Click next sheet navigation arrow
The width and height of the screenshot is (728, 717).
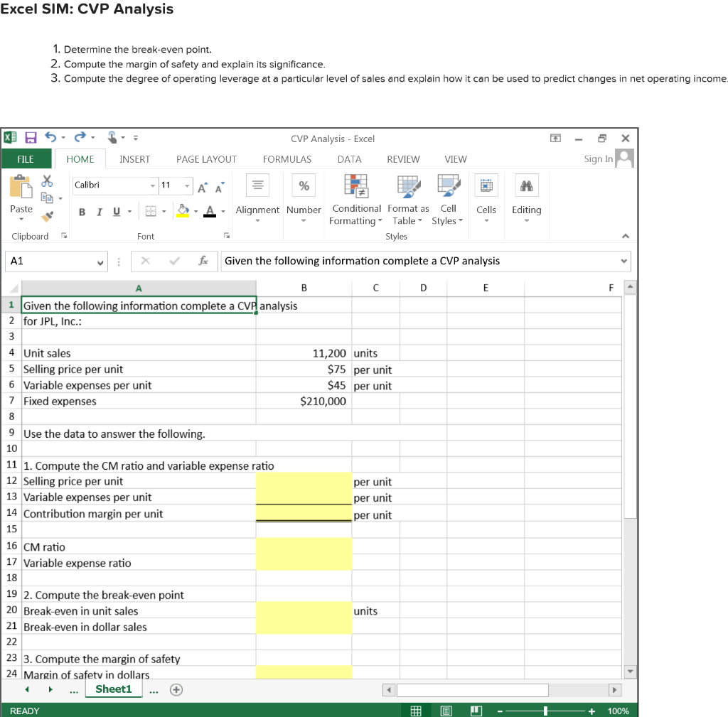(50, 689)
